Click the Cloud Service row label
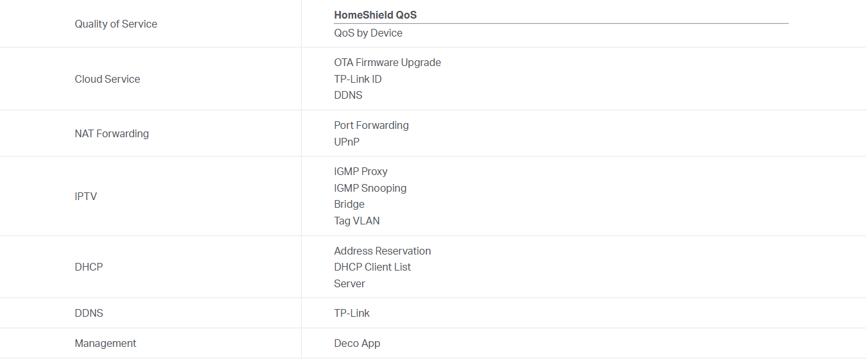This screenshot has width=868, height=361. (107, 79)
